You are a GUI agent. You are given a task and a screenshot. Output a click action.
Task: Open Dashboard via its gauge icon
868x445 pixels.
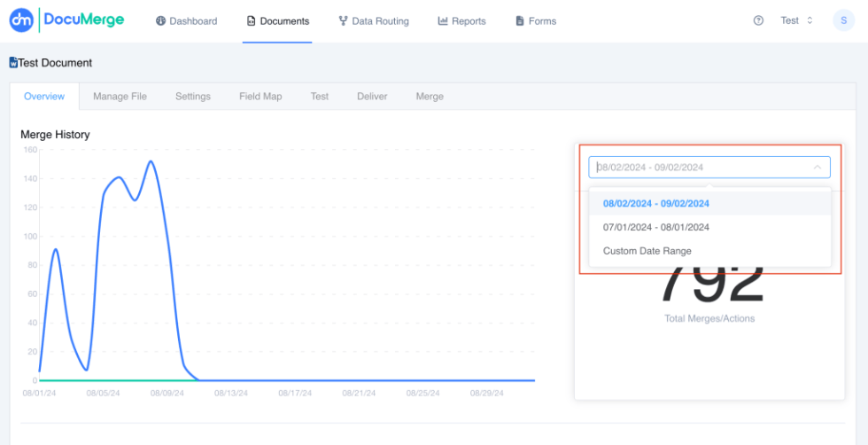160,21
